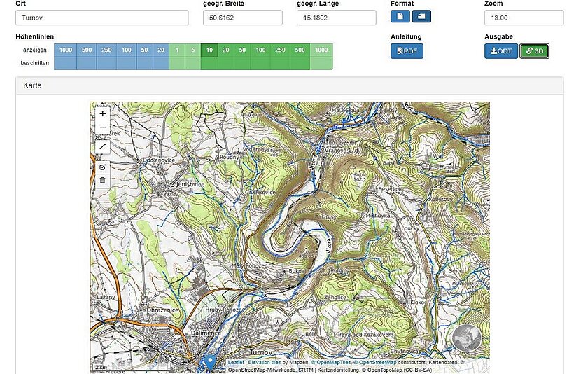Open the 3D view output
Screen dimensions: 588x374
534,51
